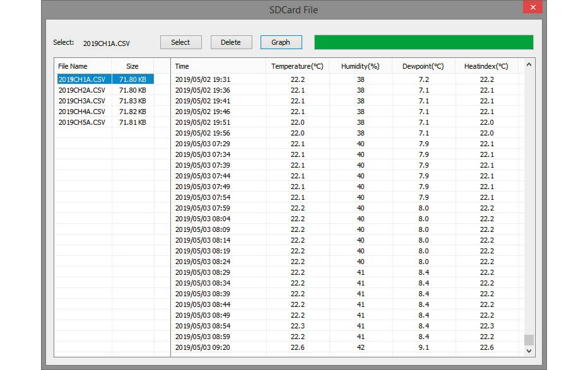Click the Humidity(%) column header
Screen dimensions: 588x370
pos(360,66)
